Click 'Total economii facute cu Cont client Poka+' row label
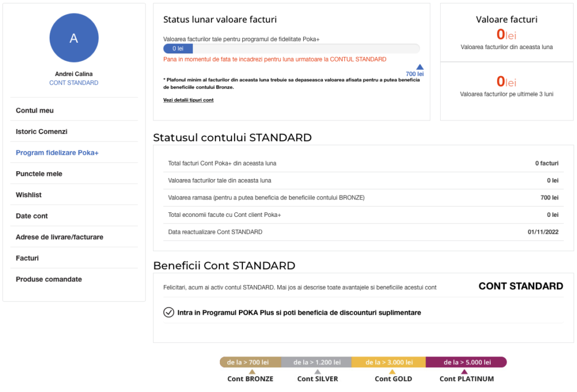The height and width of the screenshot is (392, 577). [224, 215]
